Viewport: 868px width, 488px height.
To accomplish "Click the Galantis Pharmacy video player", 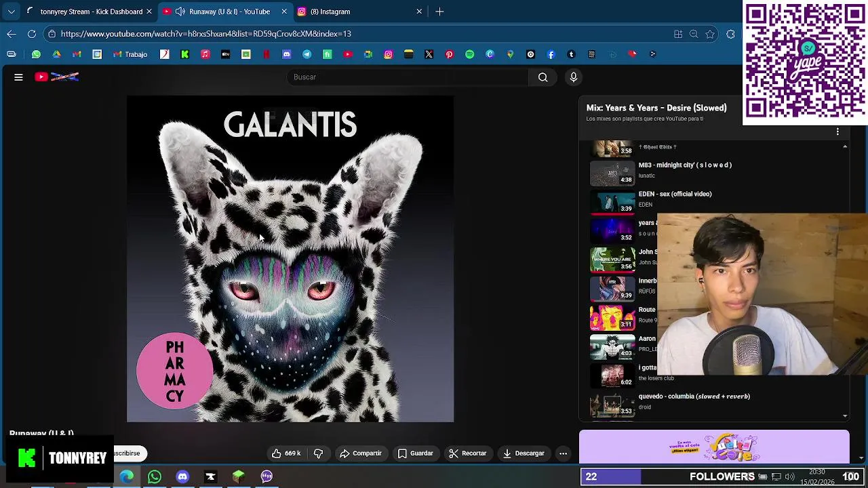I will 290,259.
